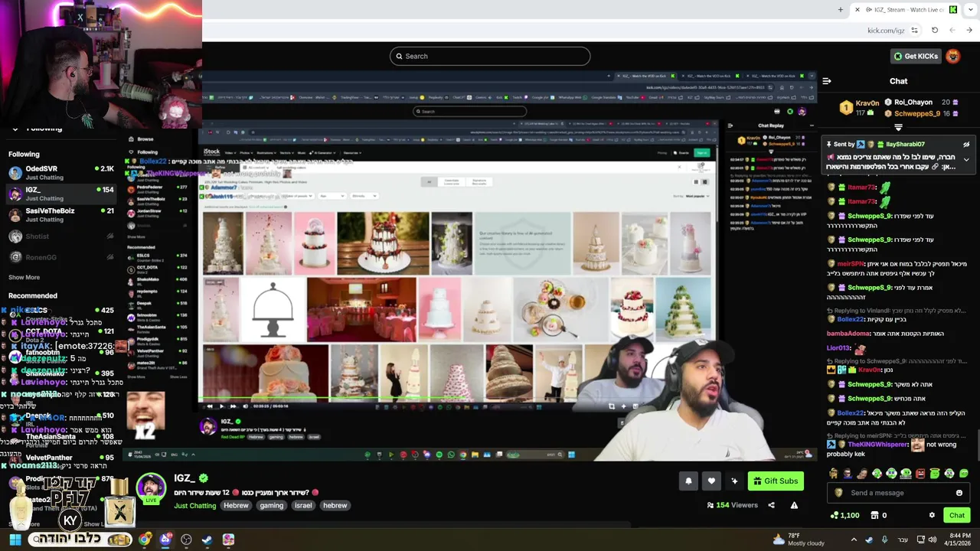The height and width of the screenshot is (551, 980).
Task: Click the Kick search field
Action: 490,56
